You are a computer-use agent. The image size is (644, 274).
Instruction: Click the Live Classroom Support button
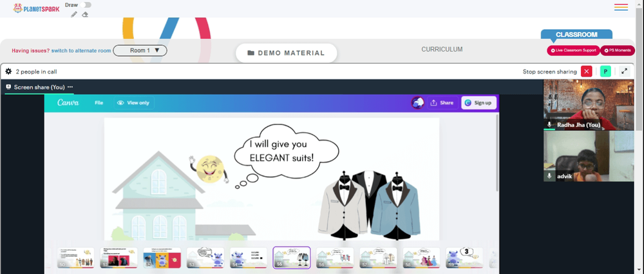click(573, 50)
